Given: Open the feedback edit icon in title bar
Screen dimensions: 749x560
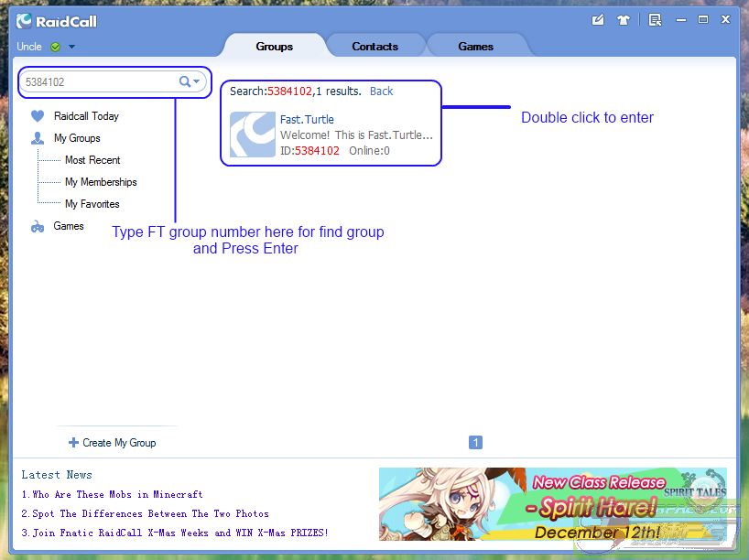Looking at the screenshot, I should click(598, 19).
